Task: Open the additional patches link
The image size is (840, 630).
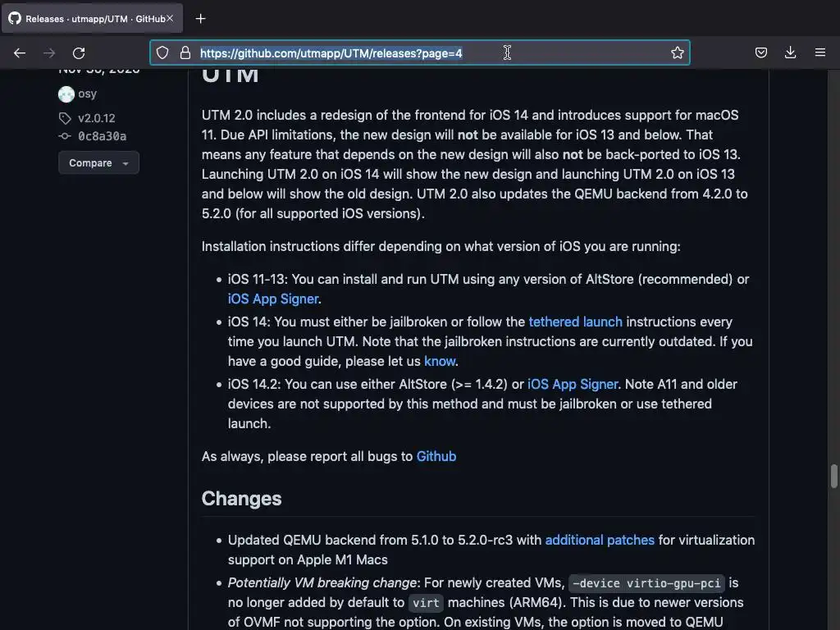Action: pyautogui.click(x=600, y=540)
